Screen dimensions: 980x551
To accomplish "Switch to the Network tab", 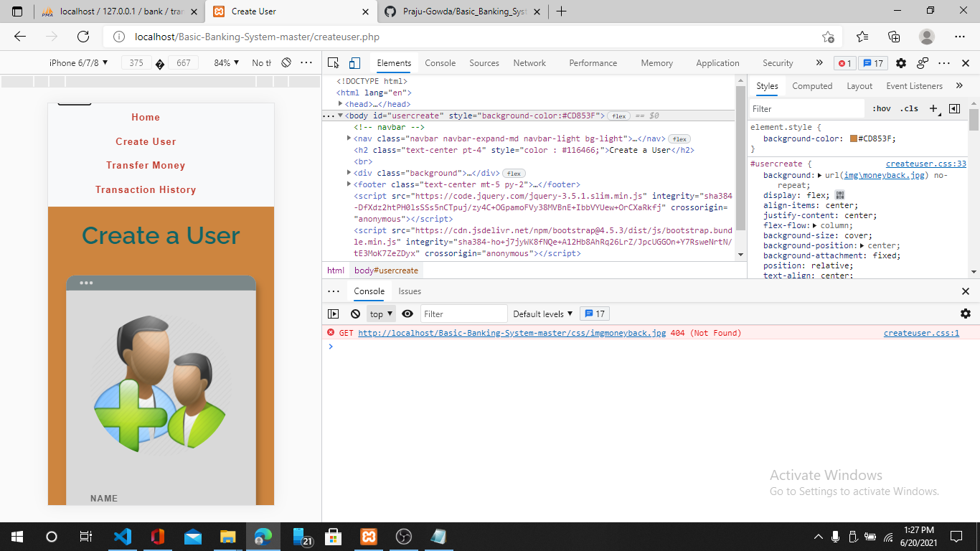I will (529, 63).
